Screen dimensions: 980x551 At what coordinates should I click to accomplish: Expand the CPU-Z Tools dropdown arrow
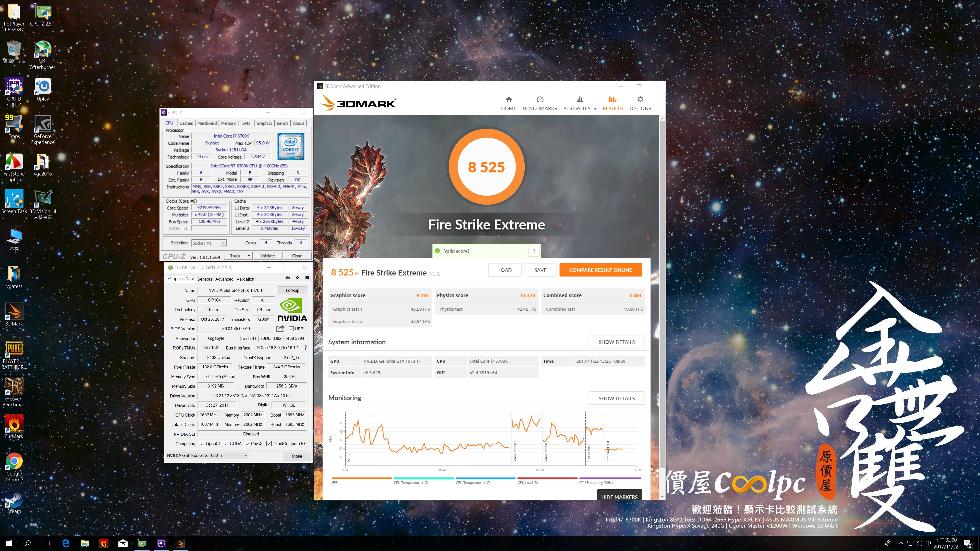tap(249, 256)
